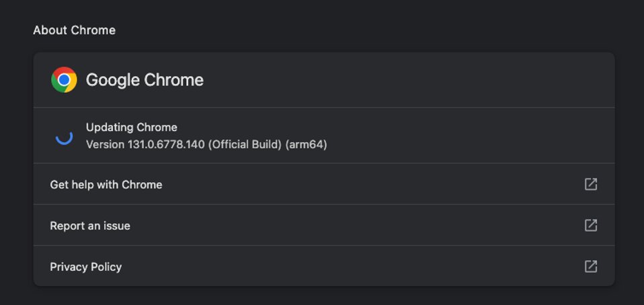The image size is (644, 305).
Task: Open Get help with Chrome
Action: point(106,184)
